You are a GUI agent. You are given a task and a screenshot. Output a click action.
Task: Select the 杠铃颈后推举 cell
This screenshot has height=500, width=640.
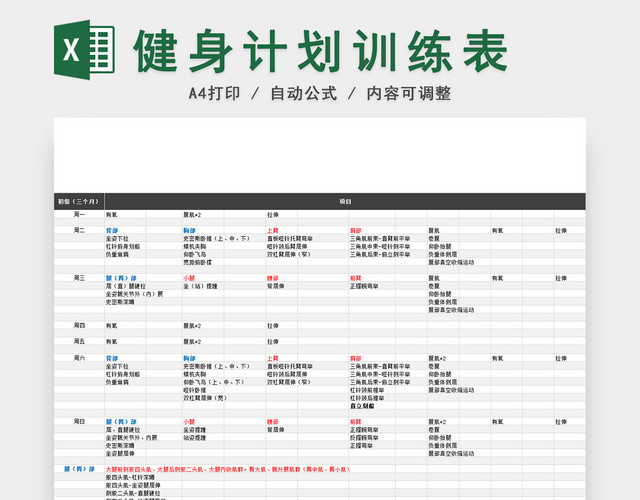pyautogui.click(x=367, y=398)
